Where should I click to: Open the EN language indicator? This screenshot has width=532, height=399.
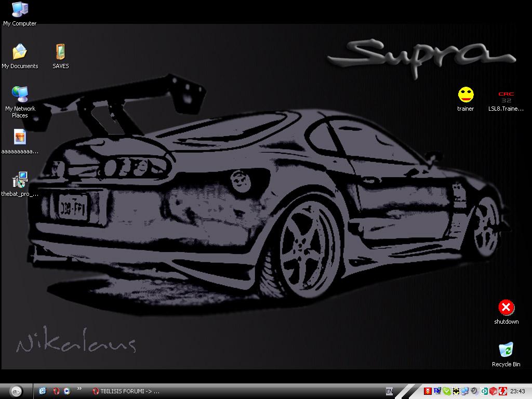click(x=389, y=391)
